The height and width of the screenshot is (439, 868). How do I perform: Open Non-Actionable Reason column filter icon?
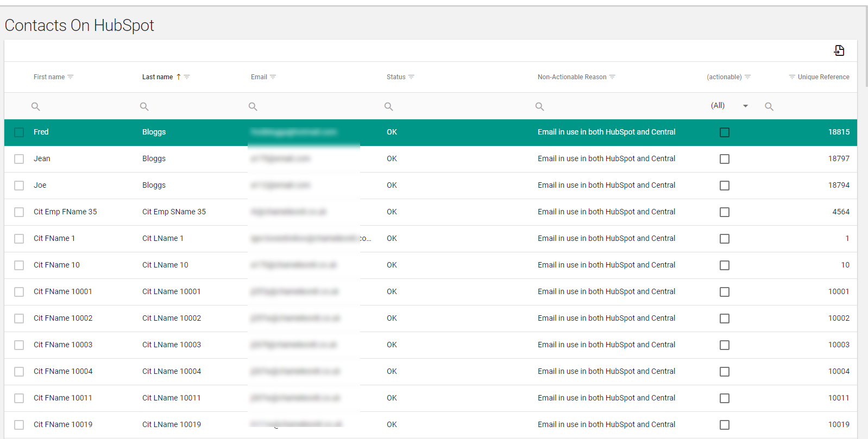point(612,77)
